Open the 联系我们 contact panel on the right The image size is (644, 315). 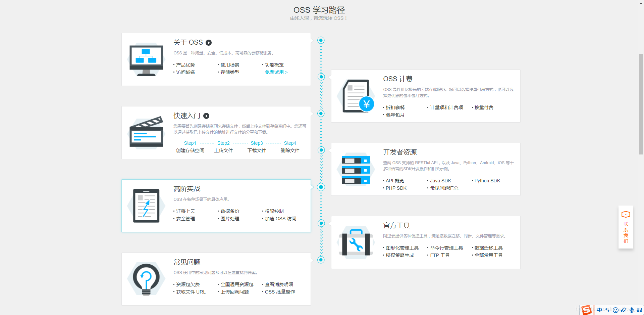click(625, 227)
